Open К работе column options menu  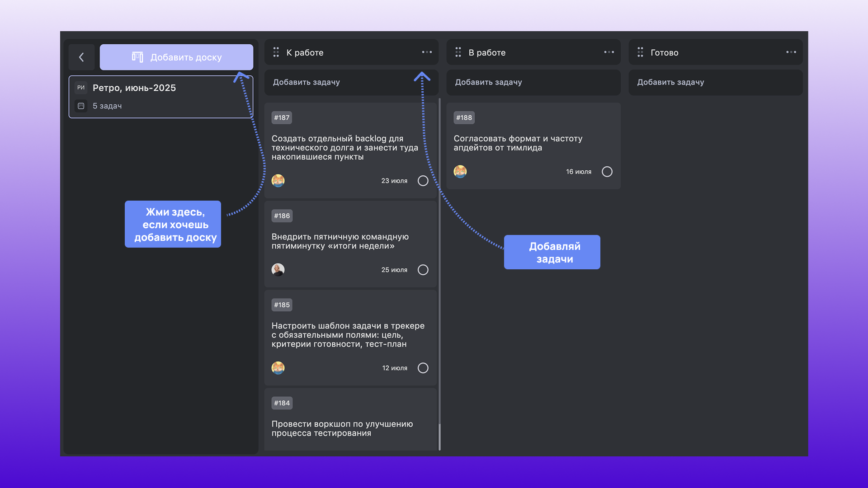427,52
